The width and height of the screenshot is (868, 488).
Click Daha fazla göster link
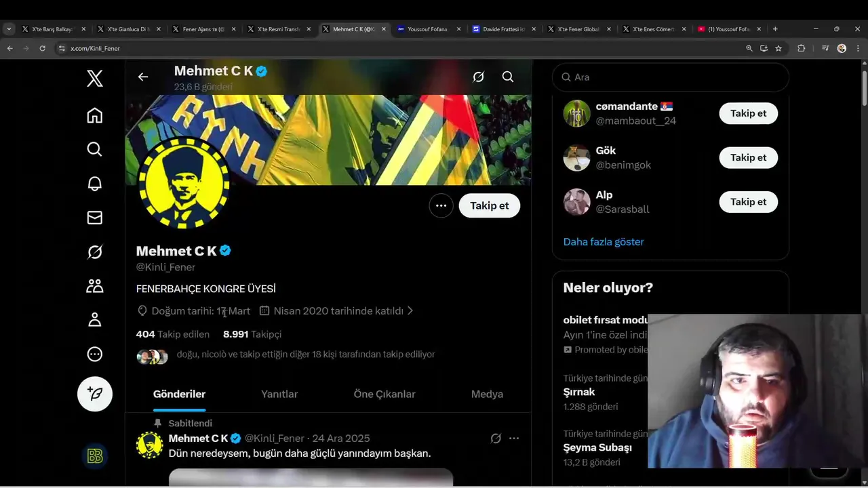[604, 242]
